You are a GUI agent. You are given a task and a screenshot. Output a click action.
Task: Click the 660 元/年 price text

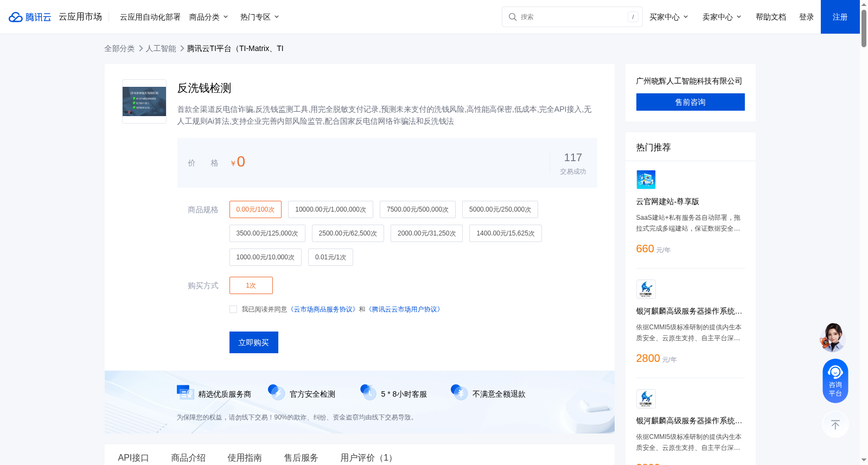(x=653, y=249)
